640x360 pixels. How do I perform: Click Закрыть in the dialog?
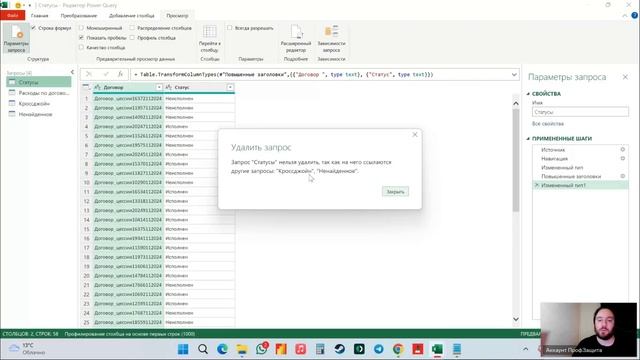(395, 191)
